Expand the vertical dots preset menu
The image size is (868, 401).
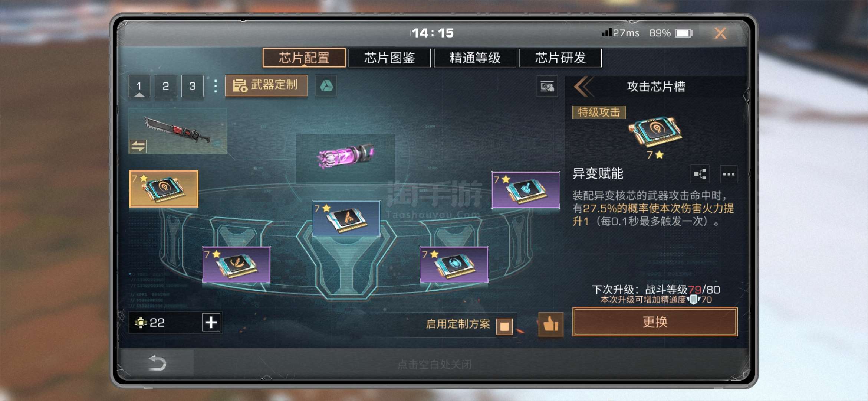(215, 86)
